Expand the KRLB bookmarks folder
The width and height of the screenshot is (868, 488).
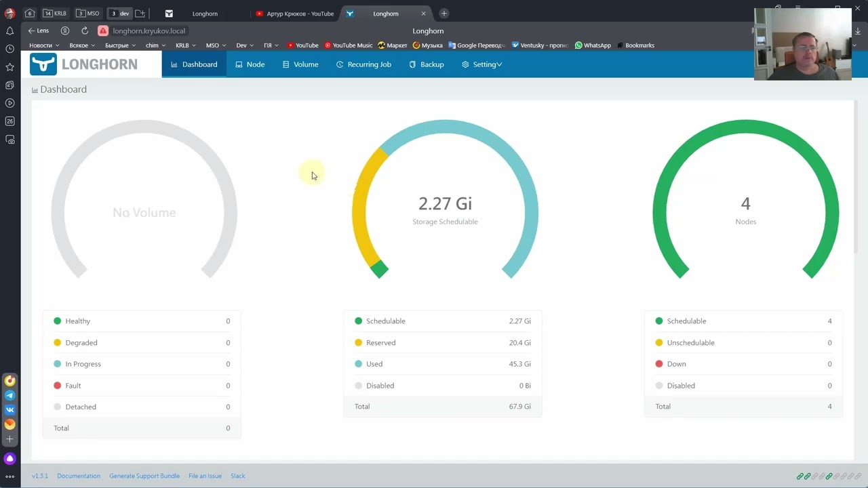[x=185, y=45]
